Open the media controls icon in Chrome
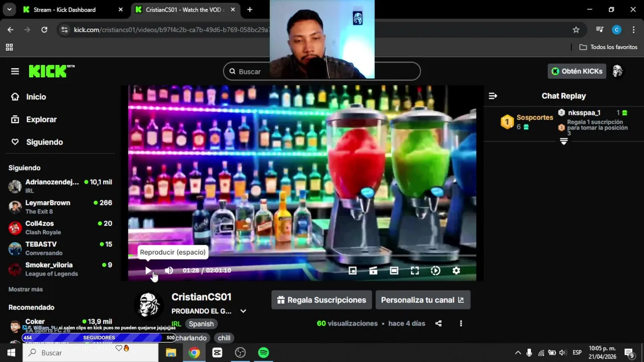The image size is (644, 362). click(x=600, y=30)
